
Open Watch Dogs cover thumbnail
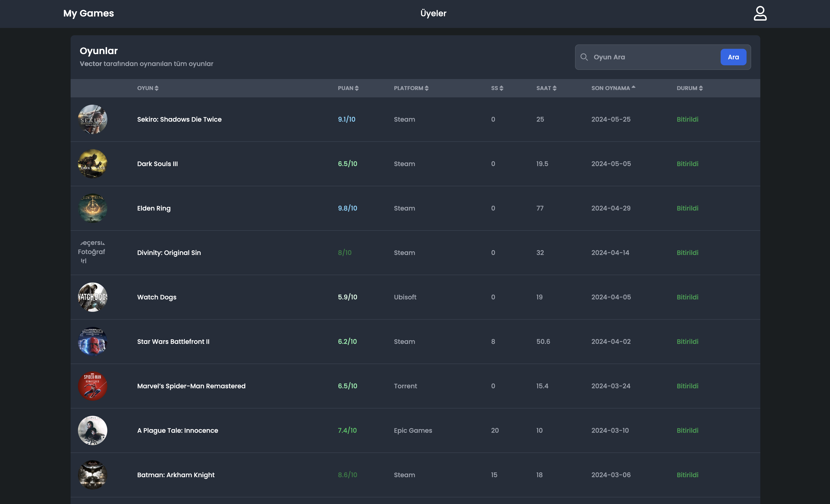pyautogui.click(x=93, y=297)
